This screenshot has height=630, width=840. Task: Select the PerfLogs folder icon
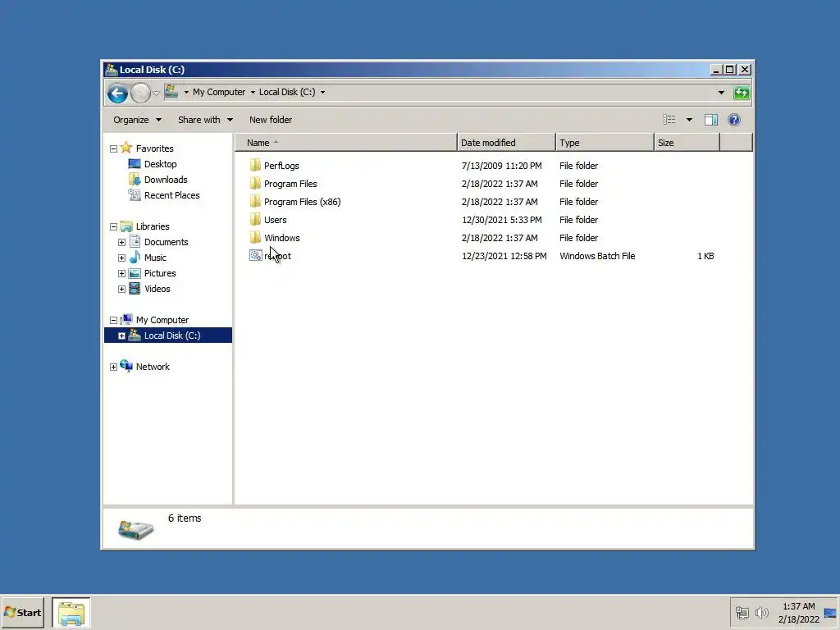point(256,166)
